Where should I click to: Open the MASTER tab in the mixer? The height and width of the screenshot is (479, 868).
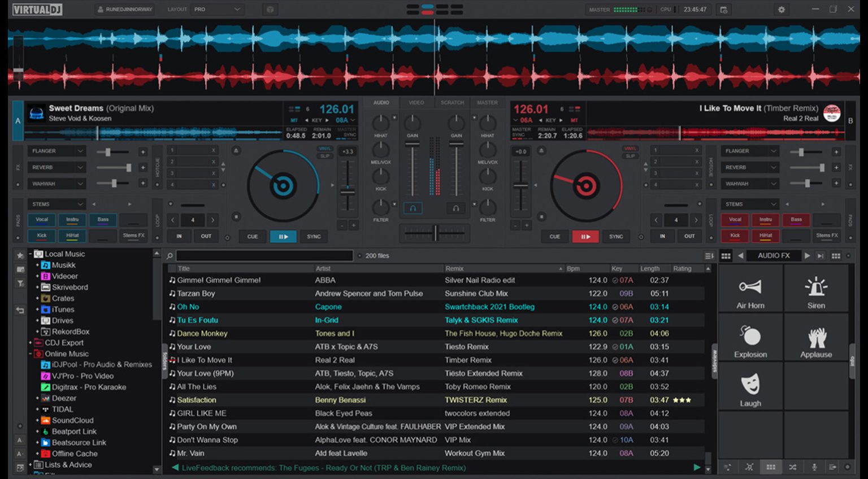[487, 102]
